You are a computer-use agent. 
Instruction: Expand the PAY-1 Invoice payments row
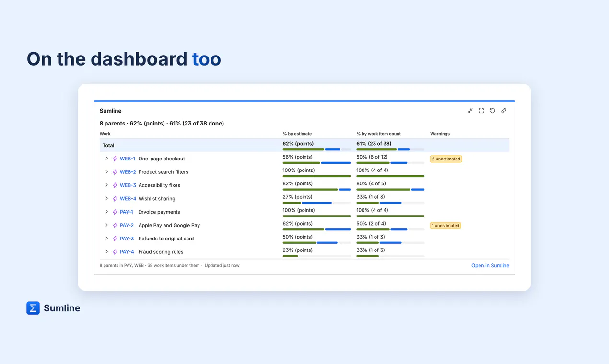tap(106, 212)
